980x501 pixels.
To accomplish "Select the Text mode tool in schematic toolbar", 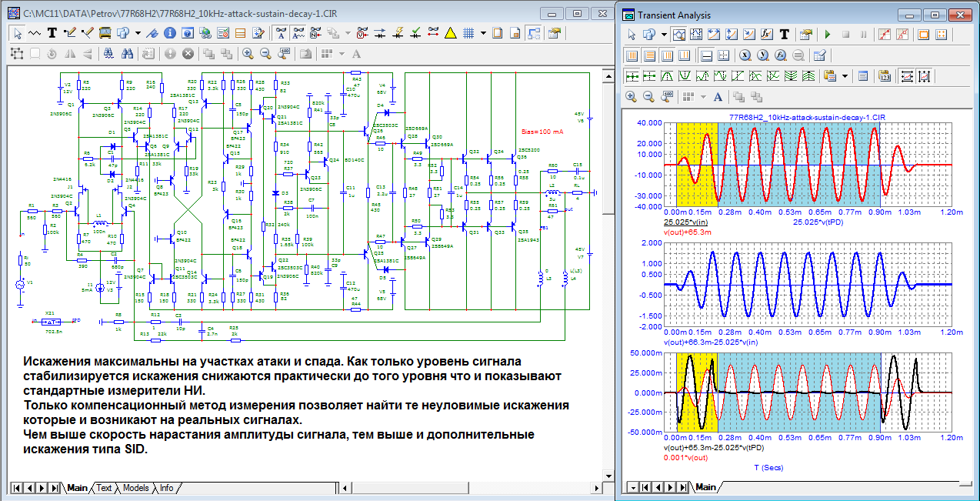I will click(x=52, y=33).
